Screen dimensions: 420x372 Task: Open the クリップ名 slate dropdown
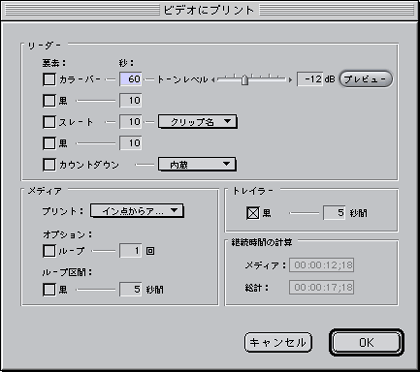(198, 122)
